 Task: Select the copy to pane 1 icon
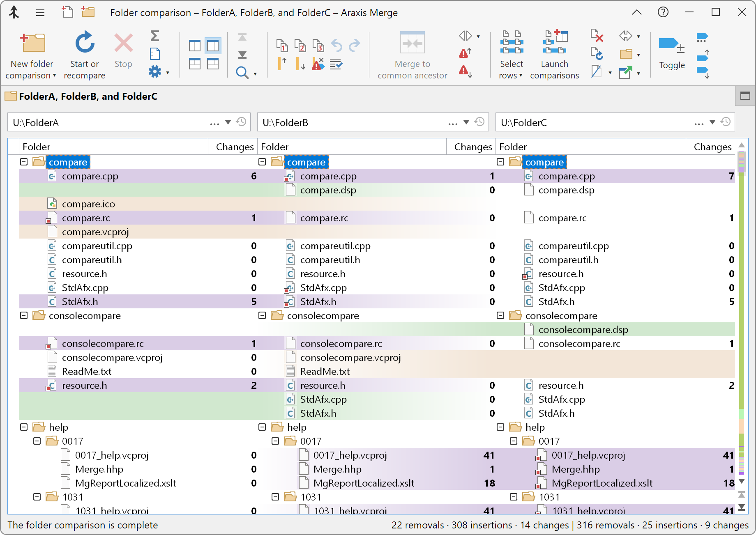click(x=282, y=46)
